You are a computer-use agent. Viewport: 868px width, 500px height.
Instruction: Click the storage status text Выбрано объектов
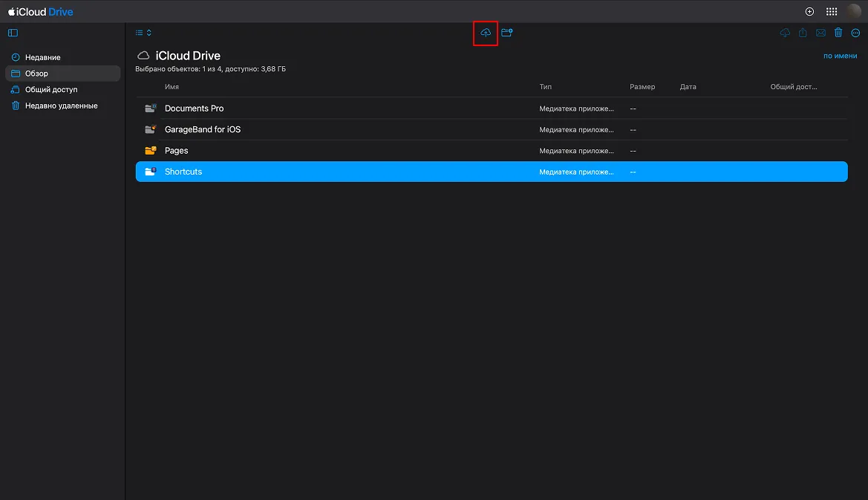210,69
